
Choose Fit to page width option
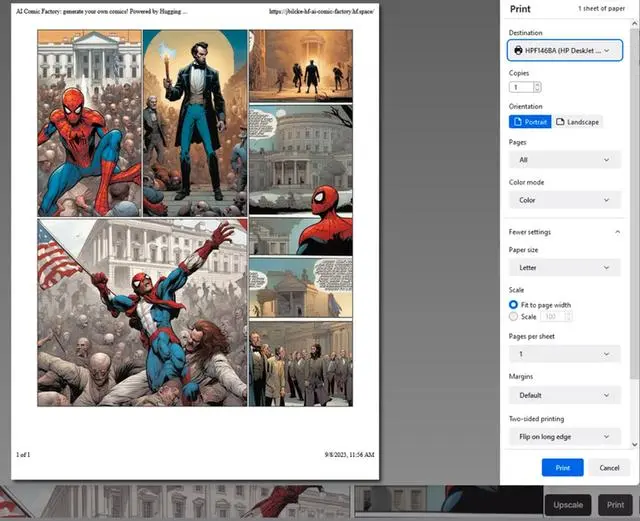(x=514, y=304)
